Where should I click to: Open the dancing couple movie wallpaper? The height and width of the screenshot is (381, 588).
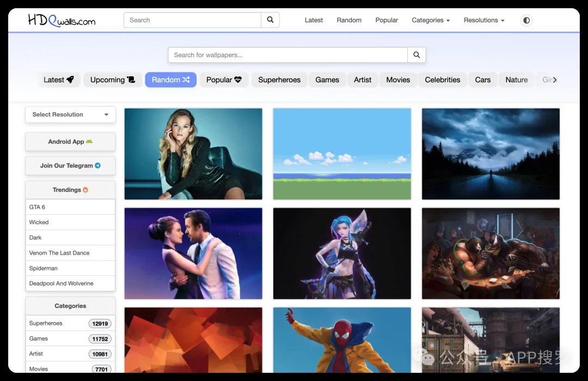pos(193,253)
